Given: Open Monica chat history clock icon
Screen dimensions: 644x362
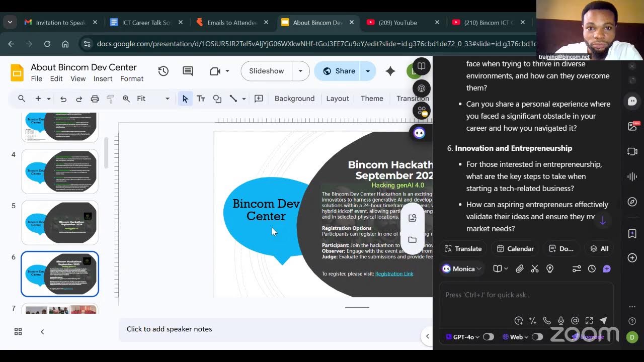Looking at the screenshot, I should point(592,269).
